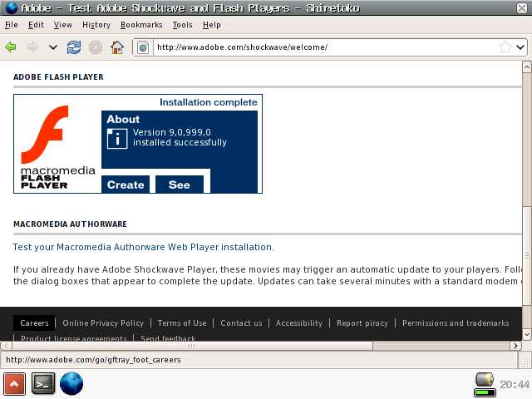Click the bookmark star in address bar
Viewport: 532px width, 399px height.
click(505, 47)
